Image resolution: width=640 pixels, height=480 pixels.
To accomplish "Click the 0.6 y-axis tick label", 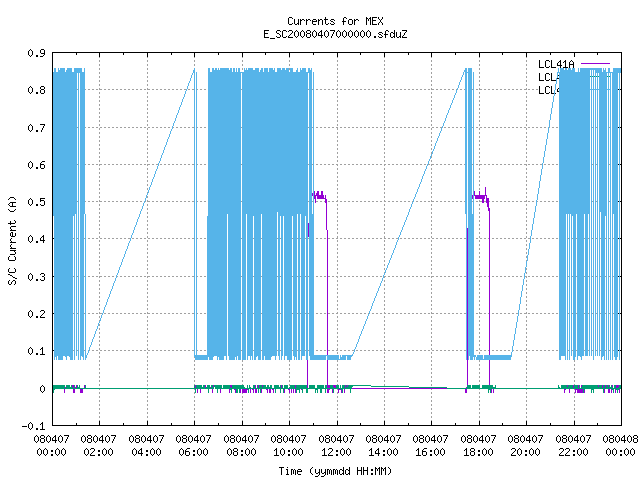I will (x=36, y=165).
